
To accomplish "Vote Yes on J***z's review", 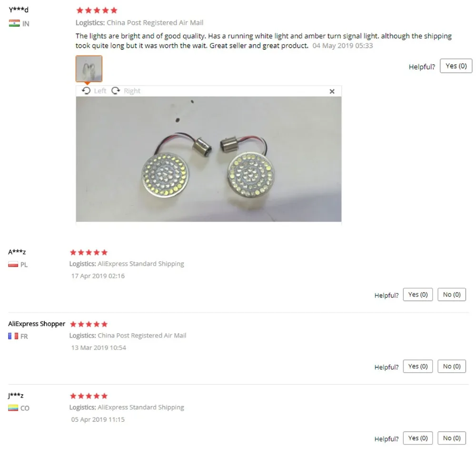I will [418, 438].
